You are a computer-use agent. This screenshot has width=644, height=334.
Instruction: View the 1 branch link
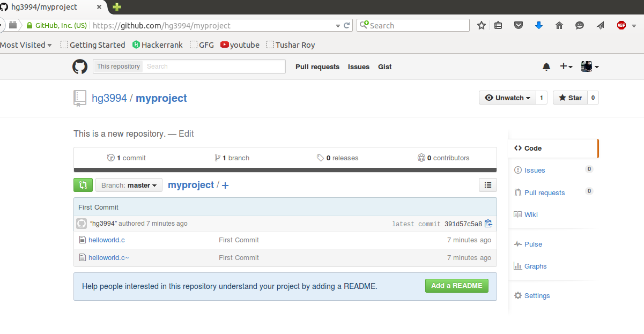click(x=232, y=158)
